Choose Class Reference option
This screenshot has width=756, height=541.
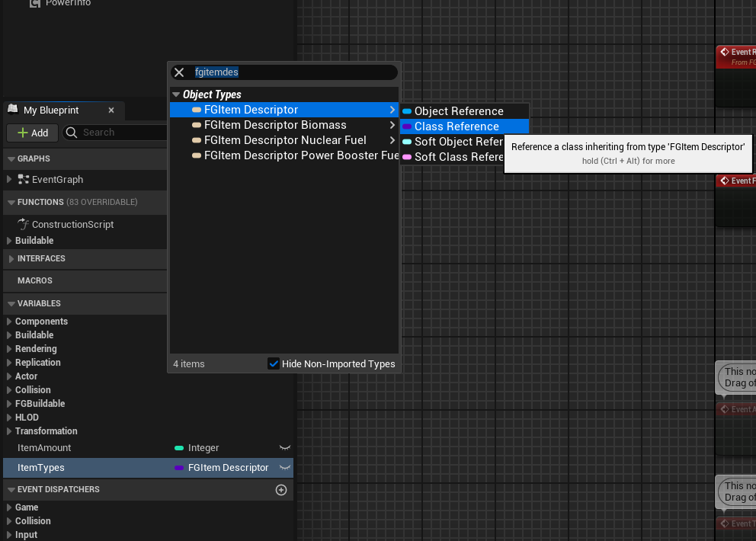pyautogui.click(x=464, y=126)
